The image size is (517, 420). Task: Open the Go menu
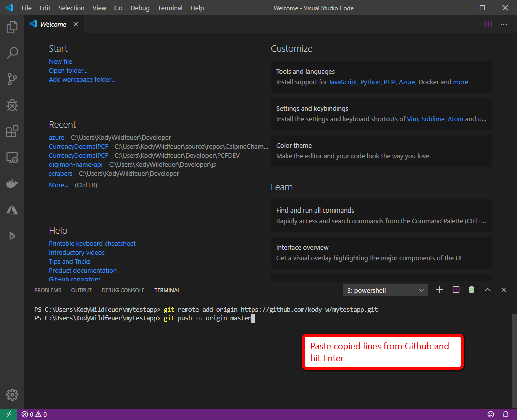point(118,8)
